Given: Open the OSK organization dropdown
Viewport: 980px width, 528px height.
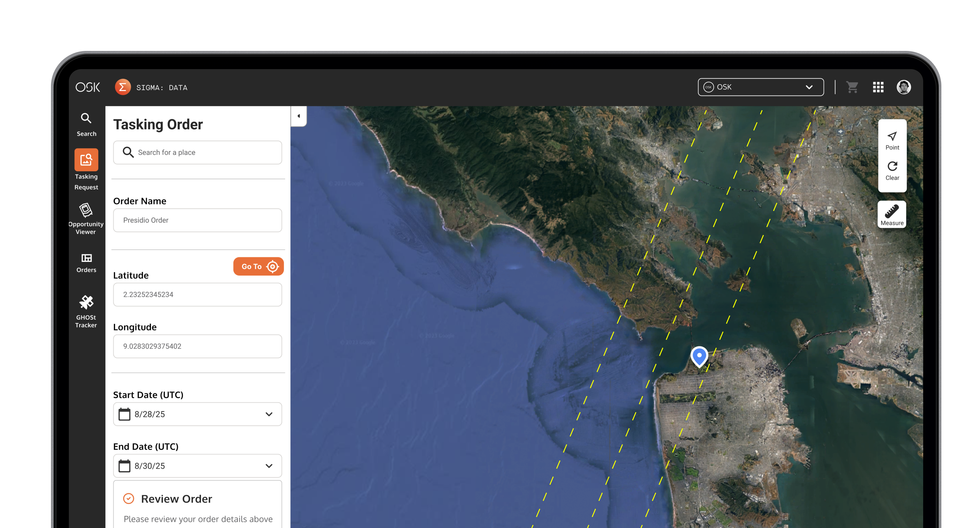Looking at the screenshot, I should tap(761, 87).
